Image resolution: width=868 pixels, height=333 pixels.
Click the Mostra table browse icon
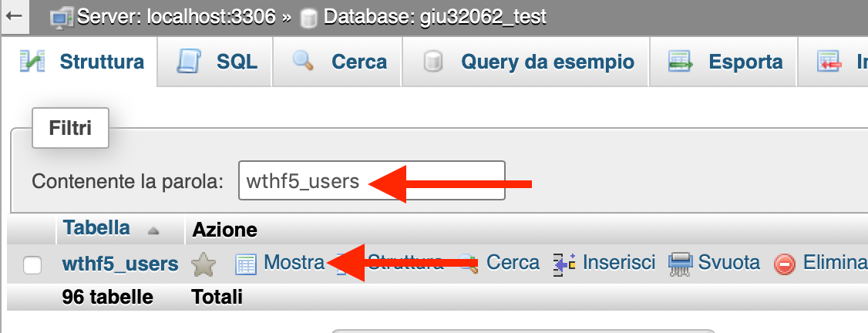(246, 264)
